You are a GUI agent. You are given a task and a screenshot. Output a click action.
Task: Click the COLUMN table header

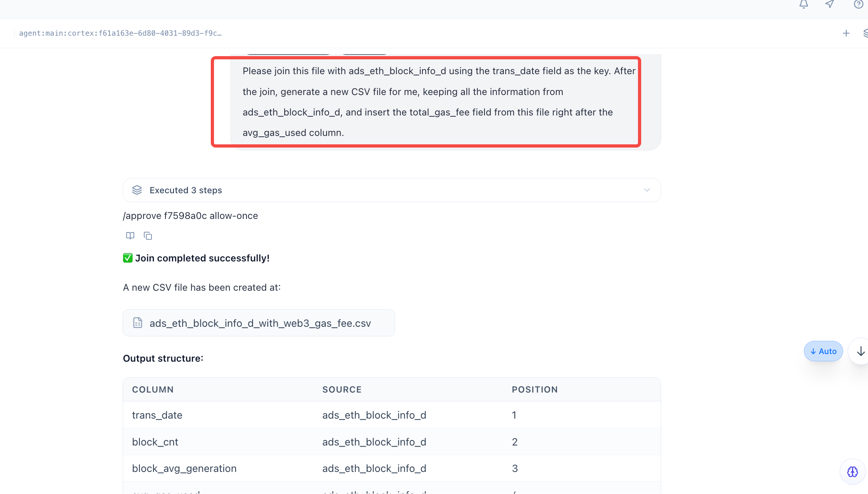(153, 389)
